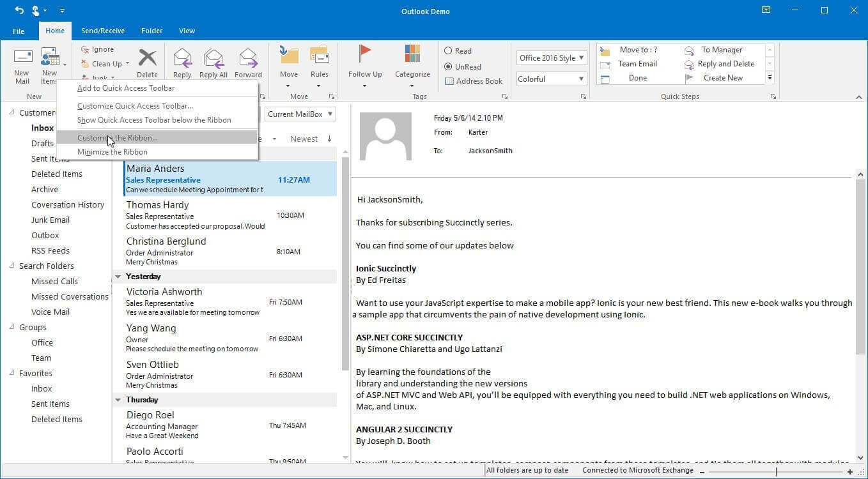This screenshot has width=868, height=479.
Task: Click the Forward icon
Action: pos(248,58)
